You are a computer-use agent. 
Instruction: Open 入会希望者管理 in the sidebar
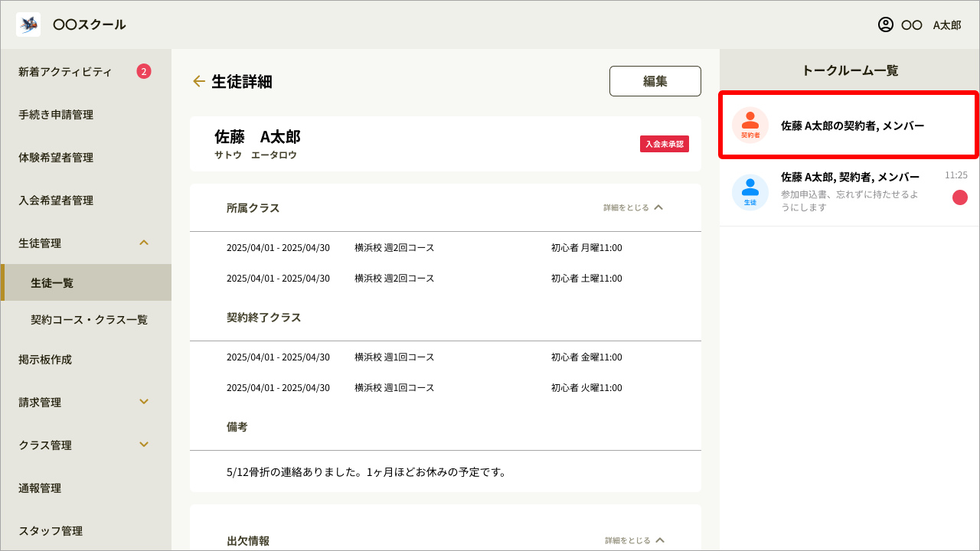point(86,201)
